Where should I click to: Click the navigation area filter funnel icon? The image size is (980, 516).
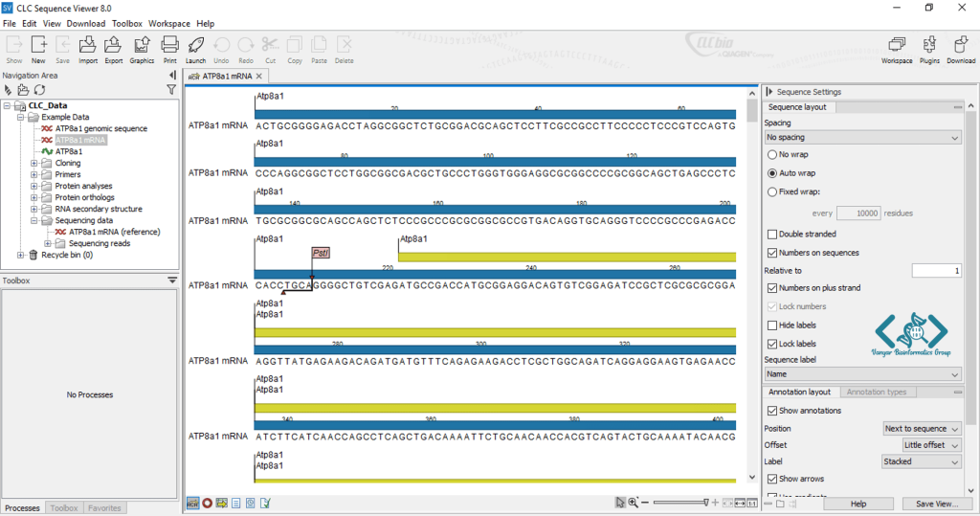(x=171, y=90)
